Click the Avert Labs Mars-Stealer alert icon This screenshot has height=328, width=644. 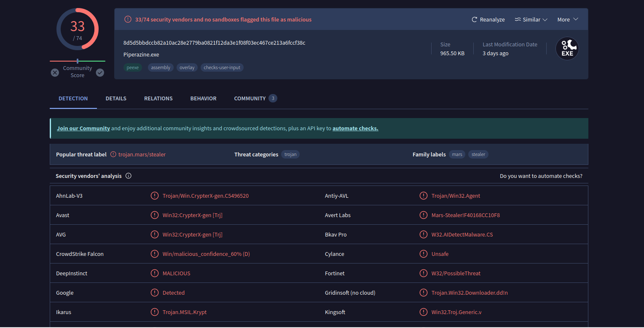point(424,215)
